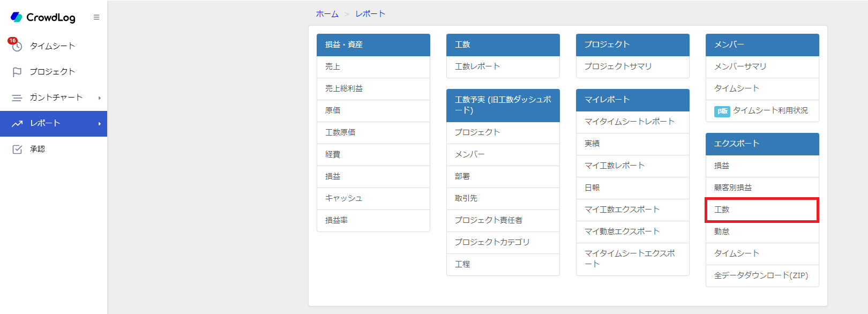Image resolution: width=868 pixels, height=314 pixels.
Task: Open timesheet via the clock icon
Action: pyautogui.click(x=17, y=46)
